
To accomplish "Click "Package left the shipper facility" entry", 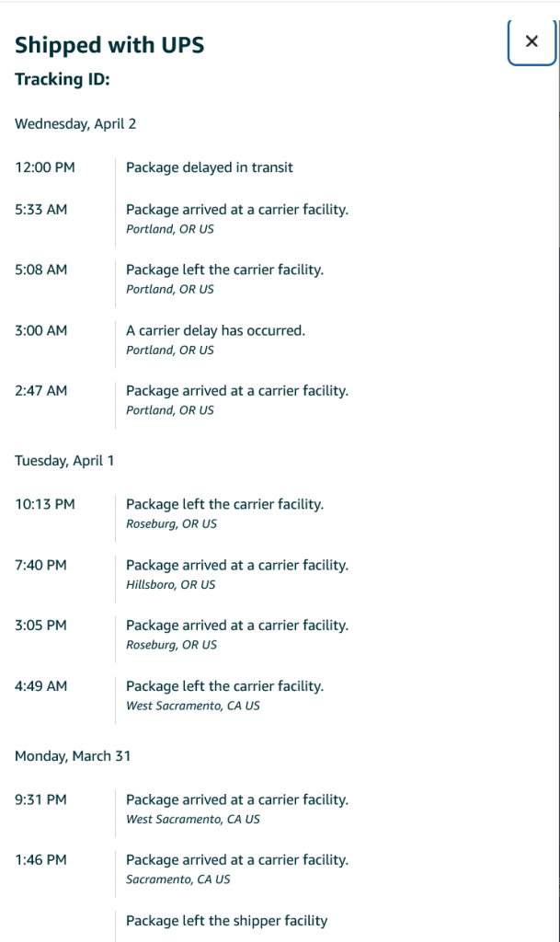I will click(x=226, y=921).
